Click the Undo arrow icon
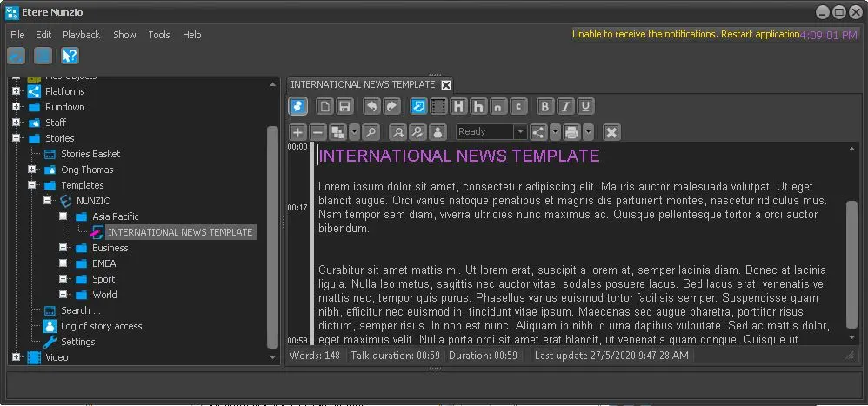868x406 pixels. click(371, 107)
